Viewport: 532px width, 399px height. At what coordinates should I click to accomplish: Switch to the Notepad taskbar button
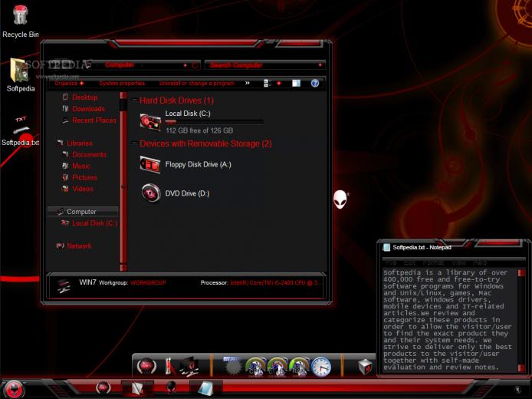click(206, 388)
